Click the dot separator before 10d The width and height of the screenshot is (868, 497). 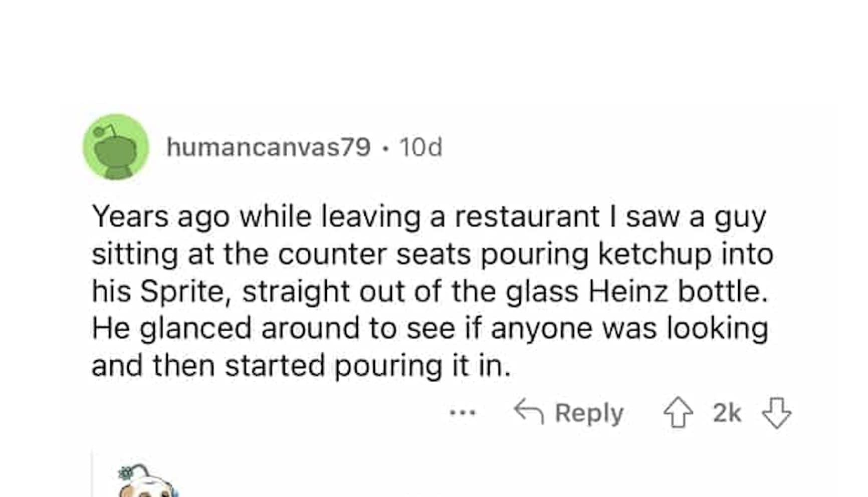click(384, 148)
